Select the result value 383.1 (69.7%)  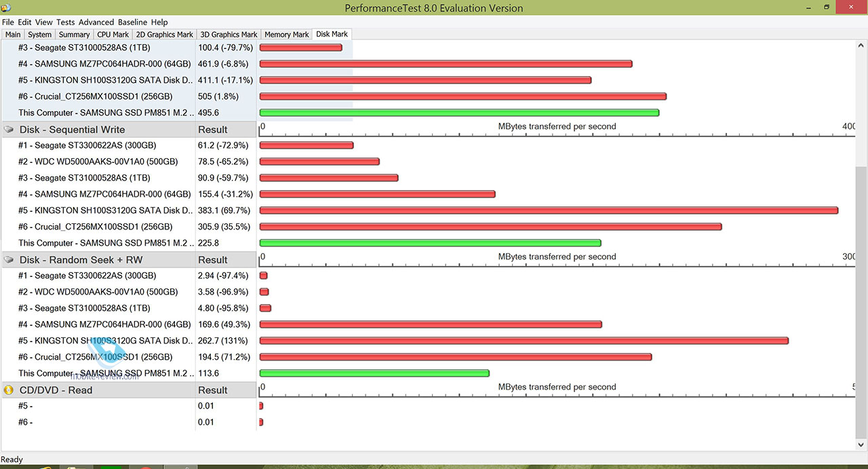pyautogui.click(x=224, y=210)
